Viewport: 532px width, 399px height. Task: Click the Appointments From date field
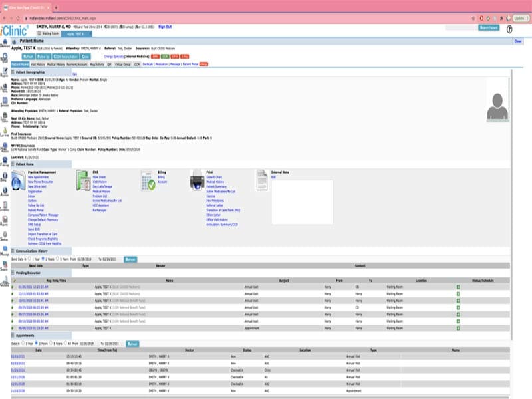(x=86, y=344)
